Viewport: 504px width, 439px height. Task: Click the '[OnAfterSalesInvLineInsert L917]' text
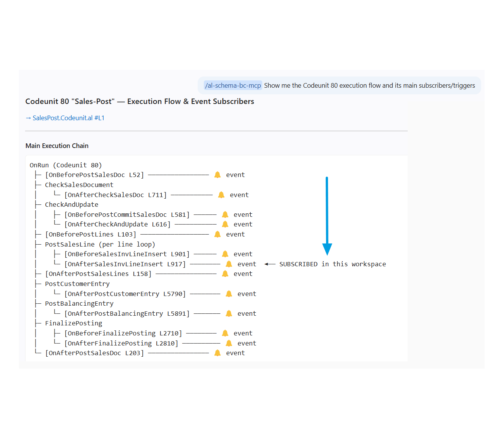click(125, 264)
